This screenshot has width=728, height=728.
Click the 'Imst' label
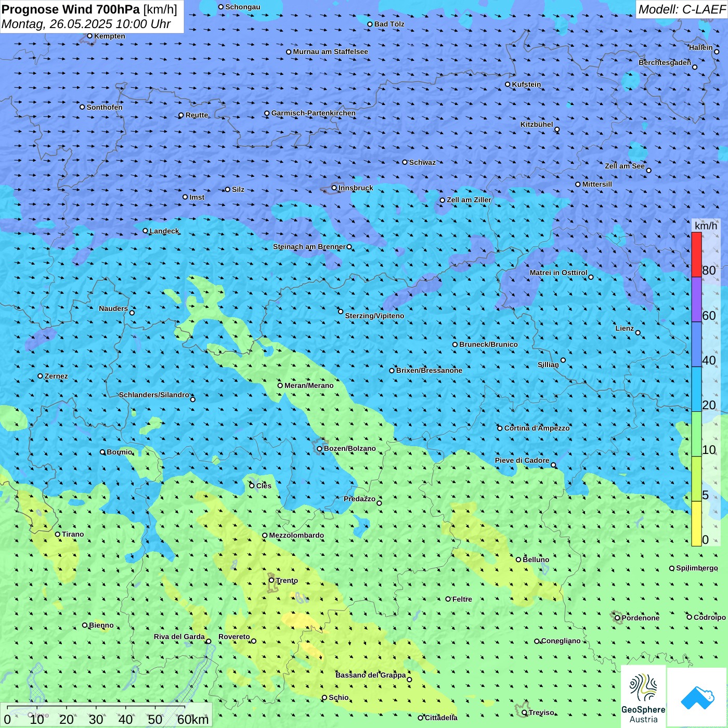[x=197, y=197]
